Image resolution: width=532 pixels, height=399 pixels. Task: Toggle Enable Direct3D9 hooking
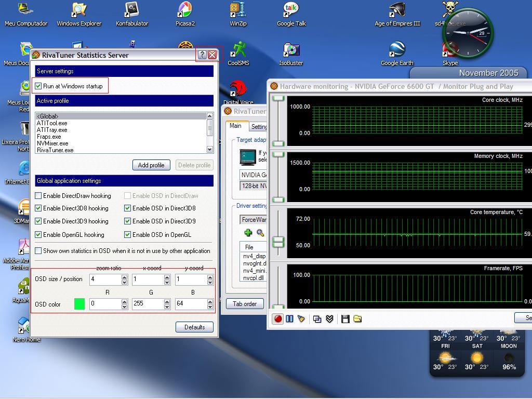[38, 221]
